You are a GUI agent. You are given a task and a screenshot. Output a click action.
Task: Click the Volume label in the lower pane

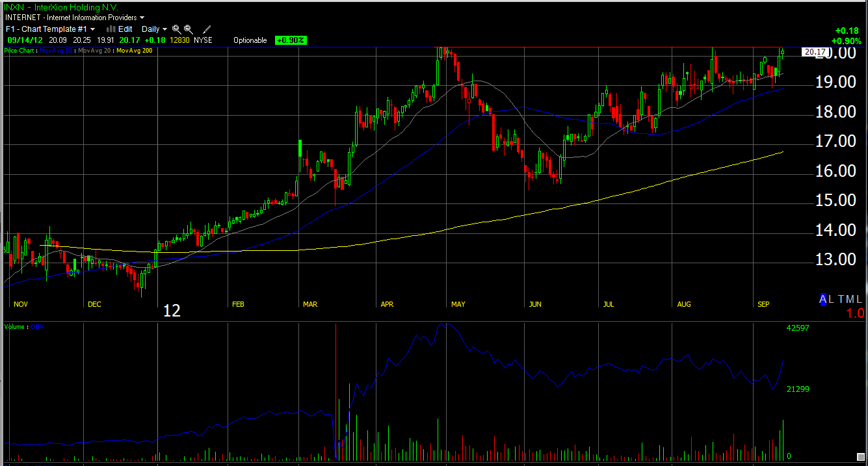click(x=14, y=326)
